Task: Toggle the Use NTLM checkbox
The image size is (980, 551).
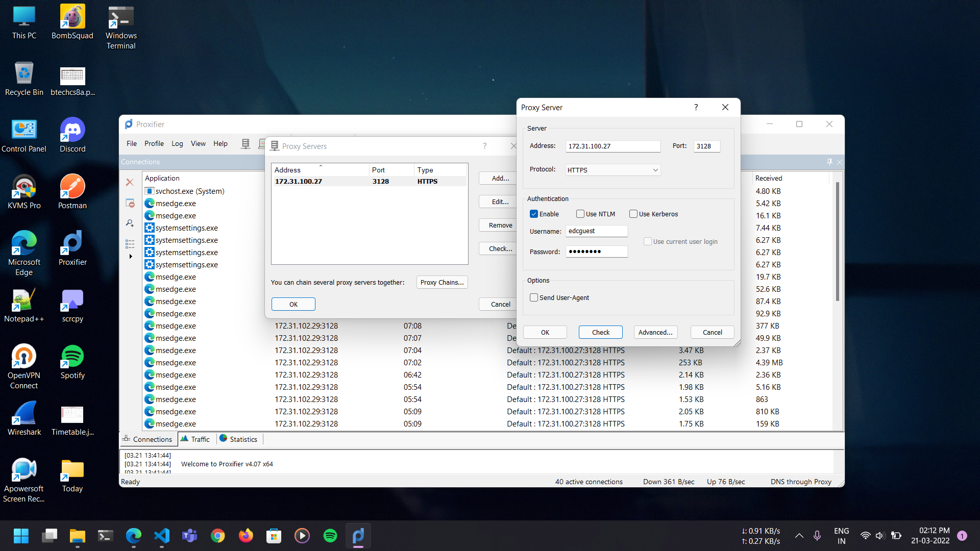Action: [579, 213]
